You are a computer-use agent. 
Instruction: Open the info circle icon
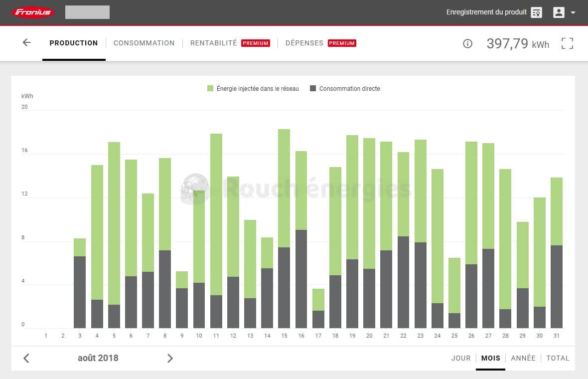(x=467, y=43)
